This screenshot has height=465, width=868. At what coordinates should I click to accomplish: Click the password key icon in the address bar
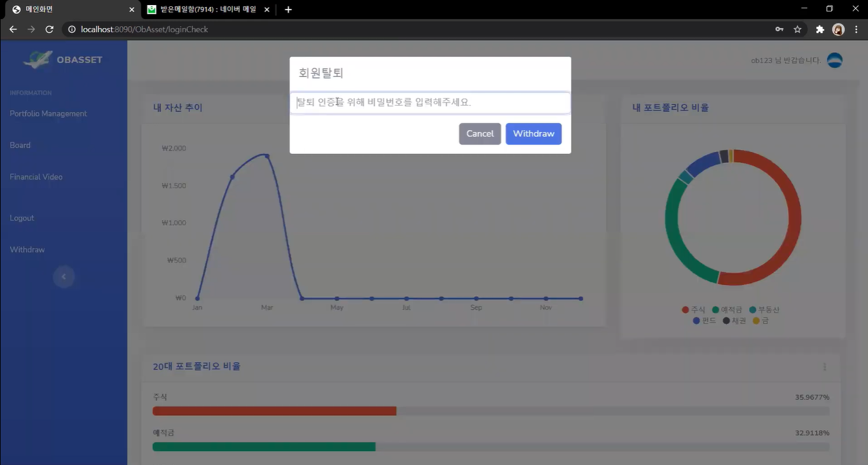[779, 29]
